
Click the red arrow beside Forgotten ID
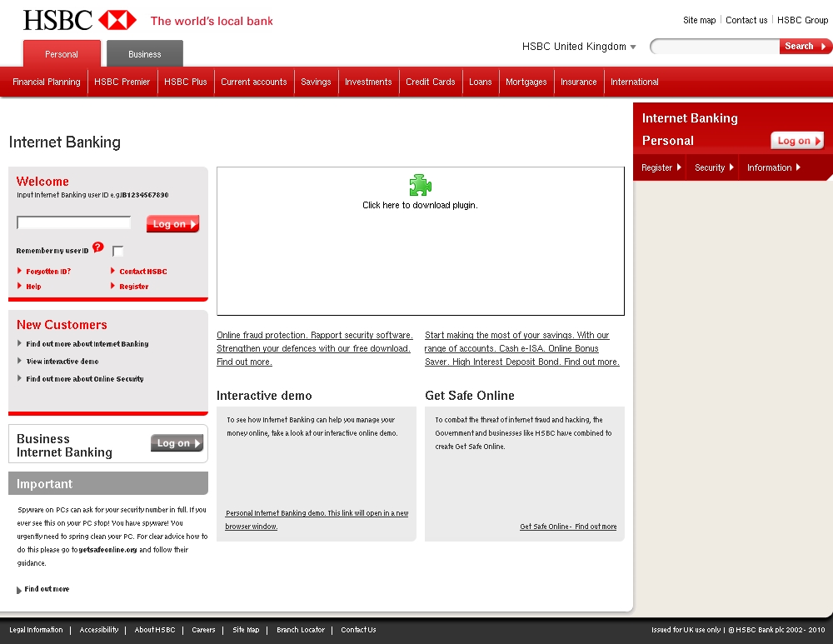(x=20, y=271)
